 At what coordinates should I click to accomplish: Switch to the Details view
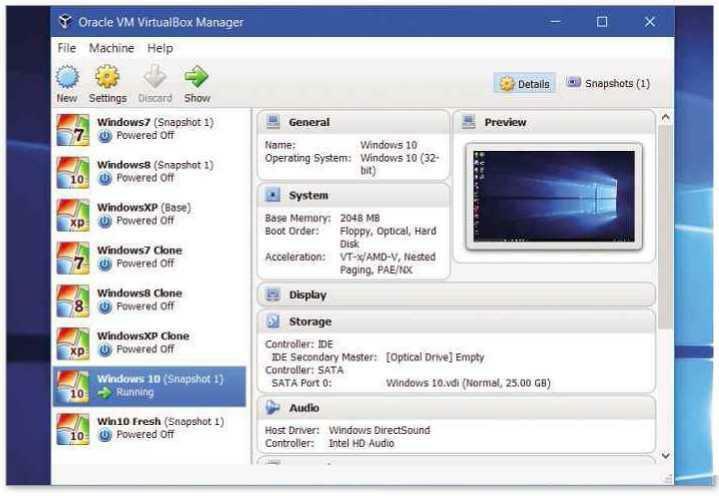[x=525, y=83]
